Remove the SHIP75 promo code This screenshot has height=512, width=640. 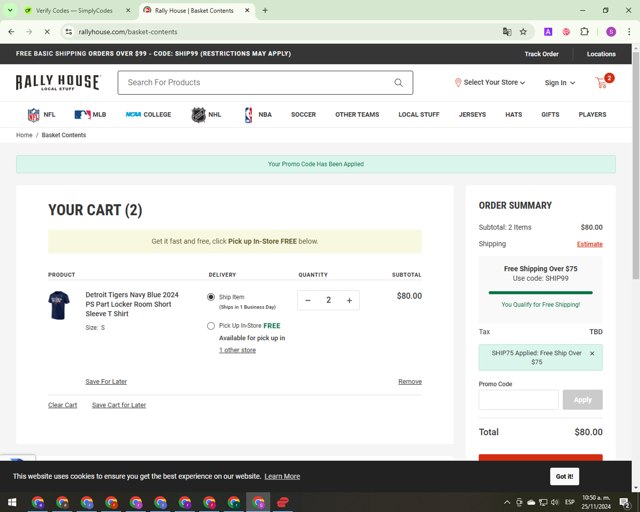click(592, 353)
